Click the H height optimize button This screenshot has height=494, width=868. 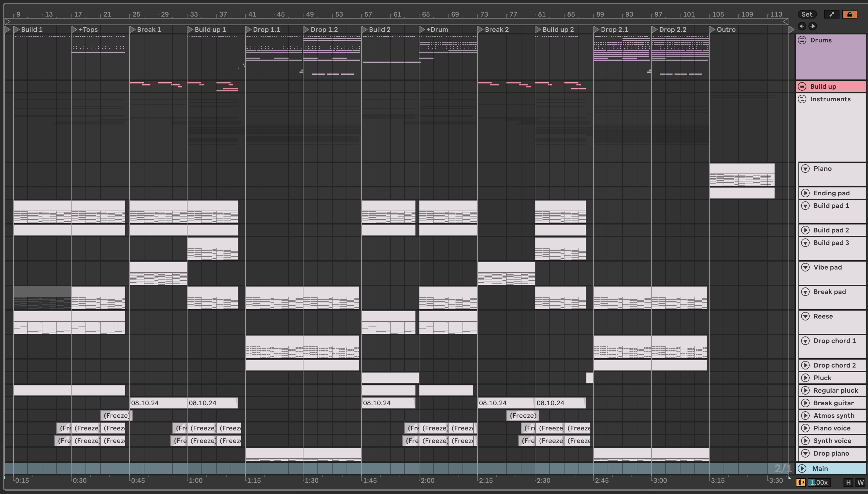pos(848,482)
